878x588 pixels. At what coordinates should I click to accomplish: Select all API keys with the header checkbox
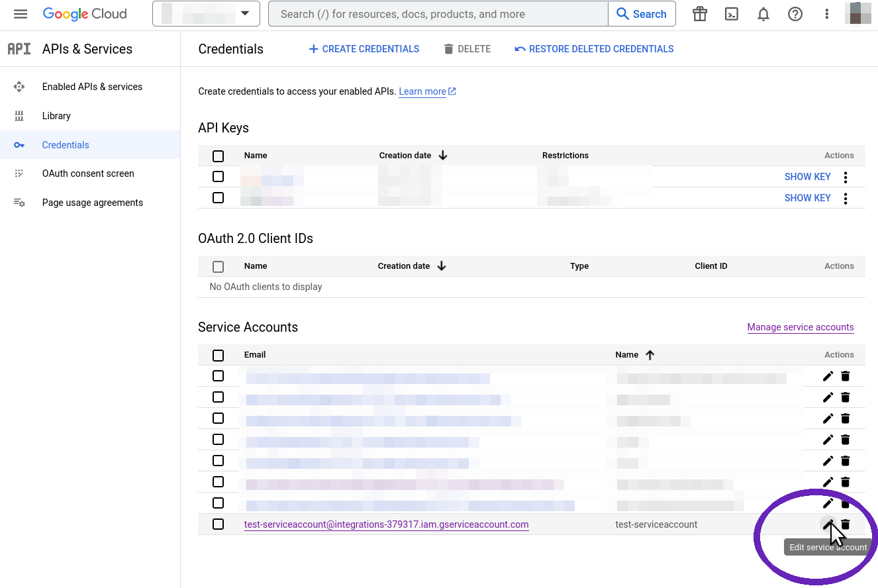point(218,156)
